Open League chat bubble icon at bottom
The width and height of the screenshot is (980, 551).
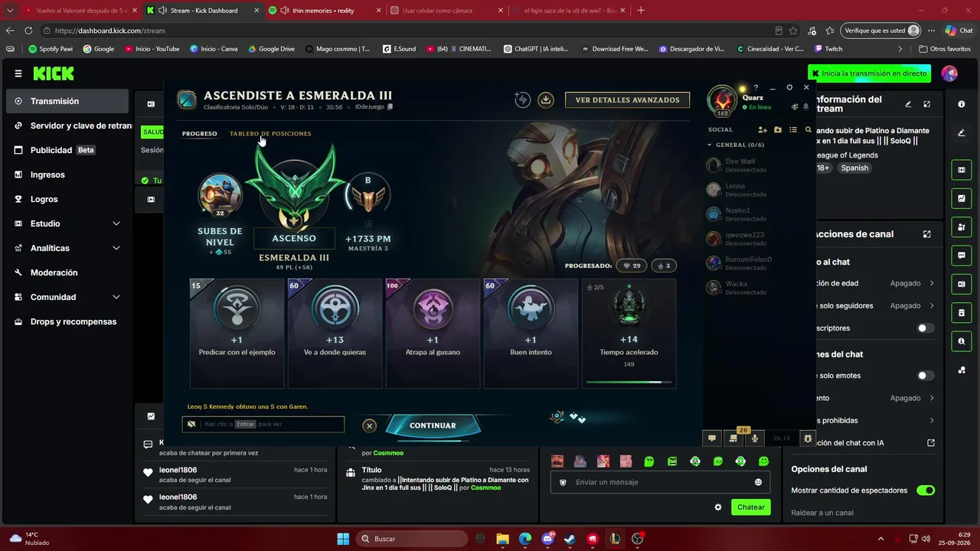click(712, 439)
